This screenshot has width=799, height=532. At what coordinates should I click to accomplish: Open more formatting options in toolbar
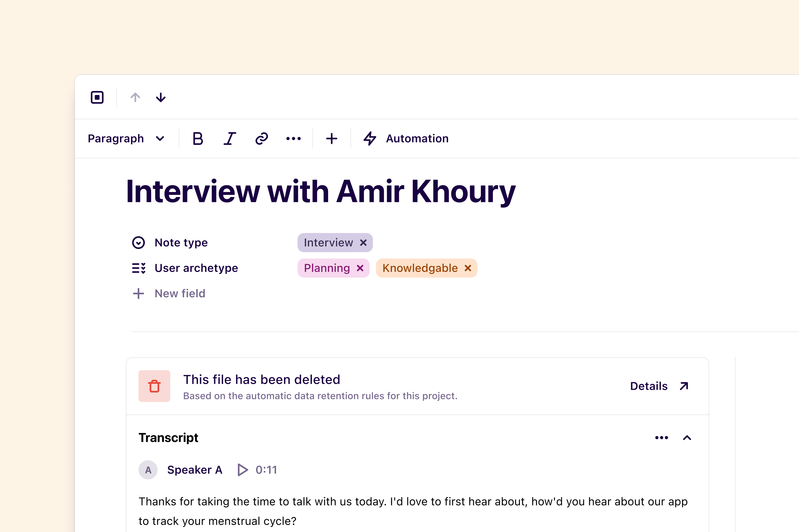tap(293, 138)
